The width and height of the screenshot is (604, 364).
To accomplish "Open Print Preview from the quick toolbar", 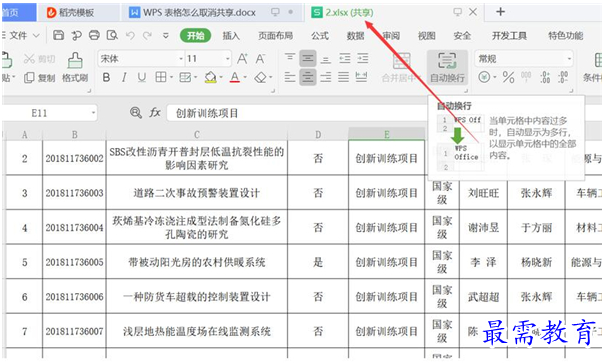I will click(x=112, y=35).
